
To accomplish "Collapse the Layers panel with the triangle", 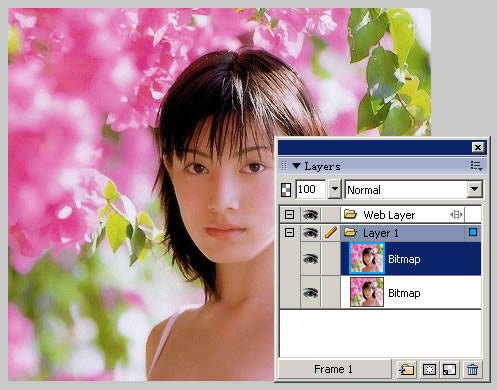I will click(296, 166).
